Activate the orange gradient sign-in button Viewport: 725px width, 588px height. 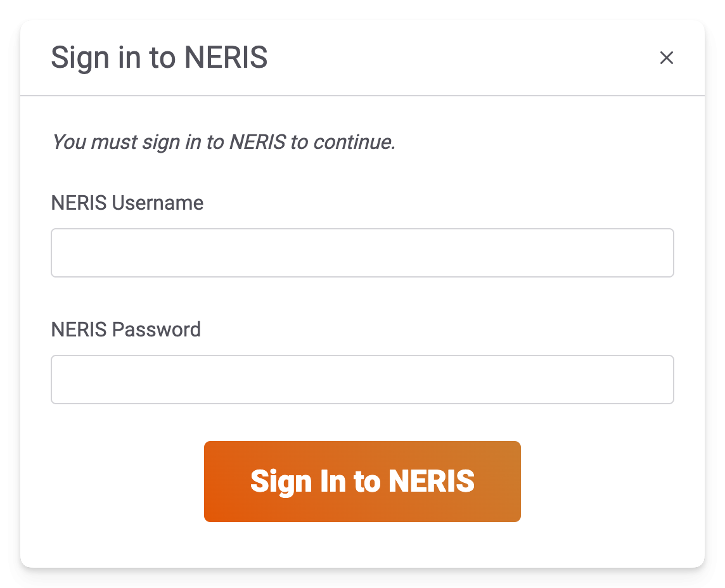pos(362,482)
